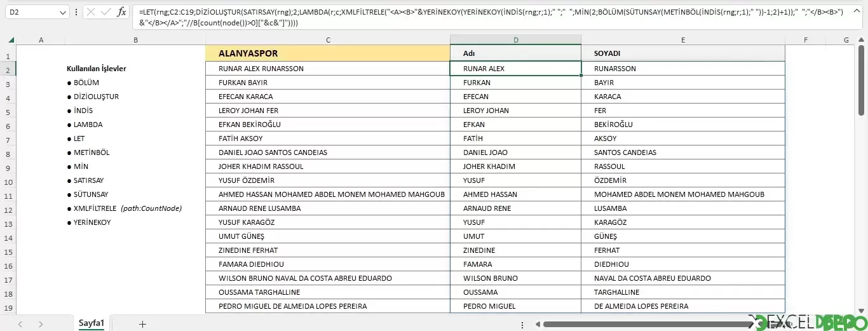
Task: Click the DE ALMEIDA LOPES PEREIRA cell
Action: pos(683,306)
